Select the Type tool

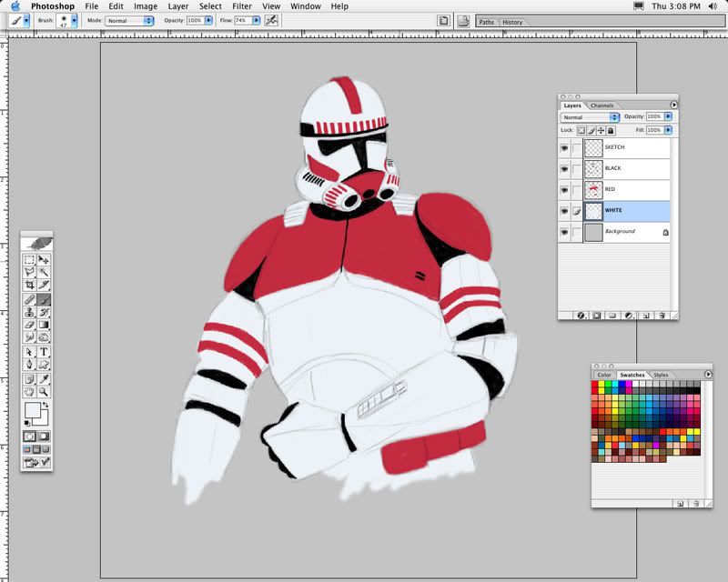[44, 352]
